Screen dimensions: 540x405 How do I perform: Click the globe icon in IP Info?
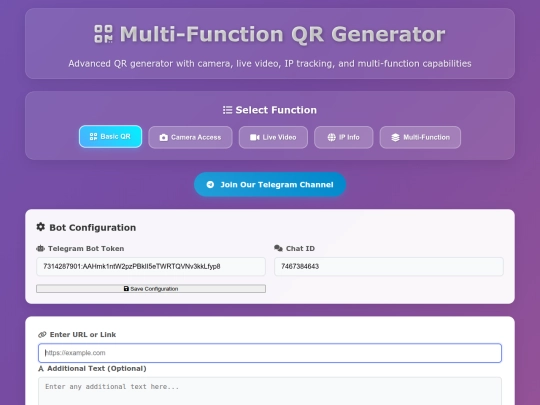[331, 137]
